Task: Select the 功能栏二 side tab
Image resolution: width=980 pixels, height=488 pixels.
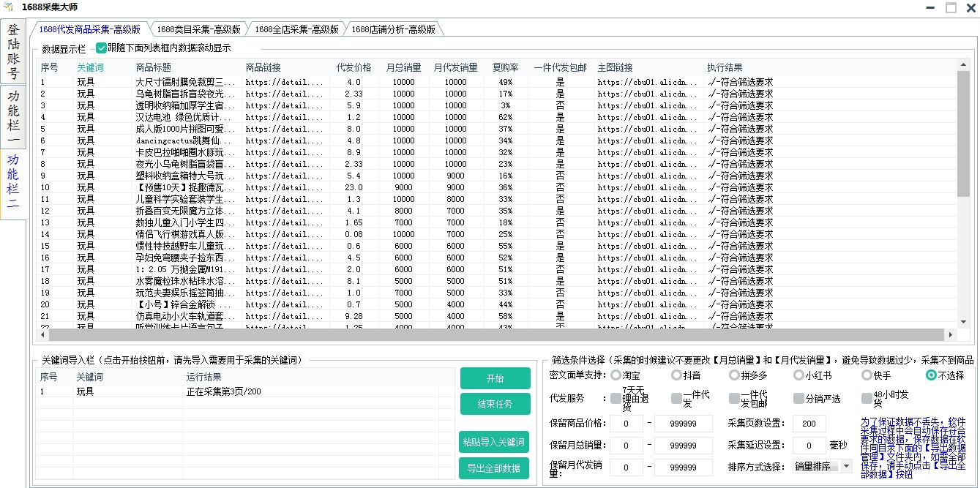Action: click(13, 183)
